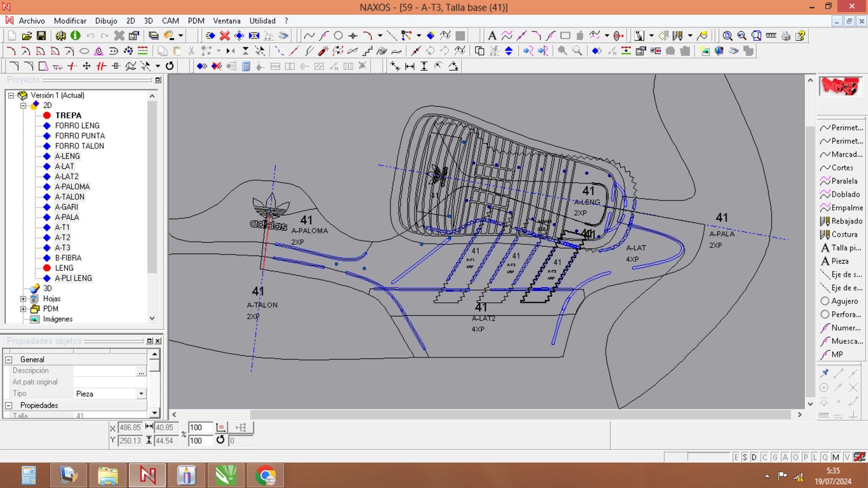Viewport: 868px width, 488px height.
Task: Open the CAM menu
Action: 170,21
